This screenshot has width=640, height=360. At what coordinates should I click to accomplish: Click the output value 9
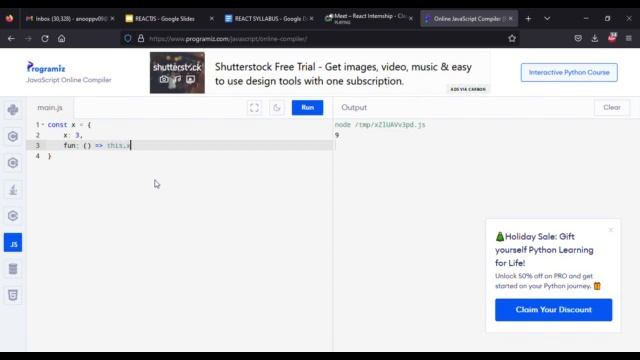pyautogui.click(x=337, y=135)
